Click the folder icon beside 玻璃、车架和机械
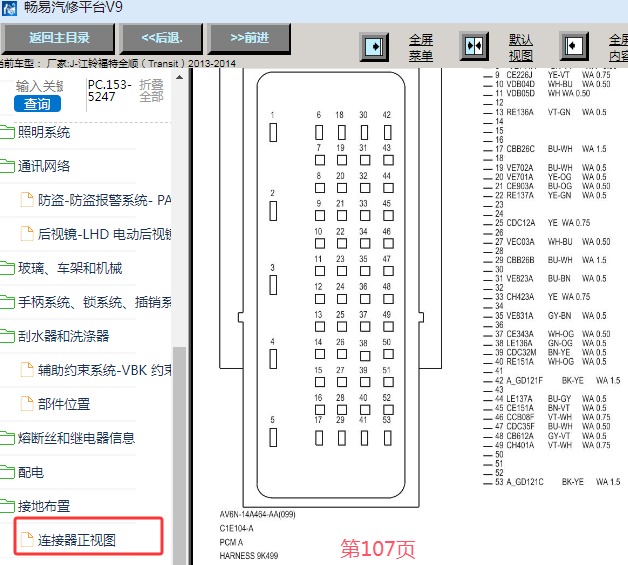 click(x=7, y=268)
